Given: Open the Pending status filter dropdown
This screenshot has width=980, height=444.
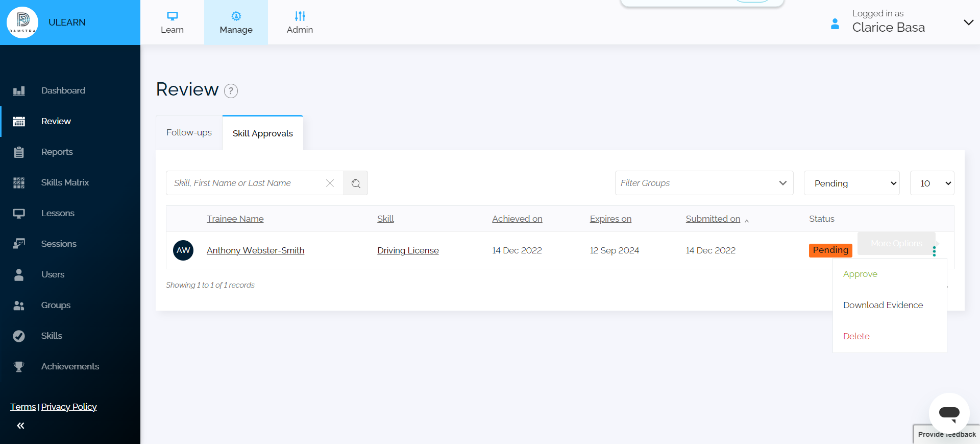Looking at the screenshot, I should pos(851,183).
